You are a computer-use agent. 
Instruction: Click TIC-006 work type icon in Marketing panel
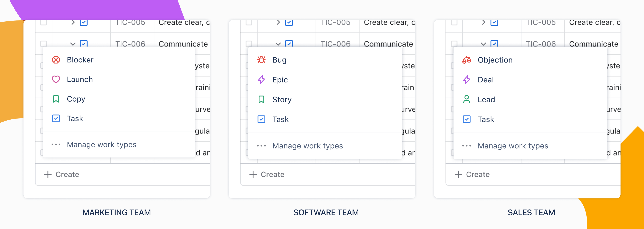click(x=84, y=43)
